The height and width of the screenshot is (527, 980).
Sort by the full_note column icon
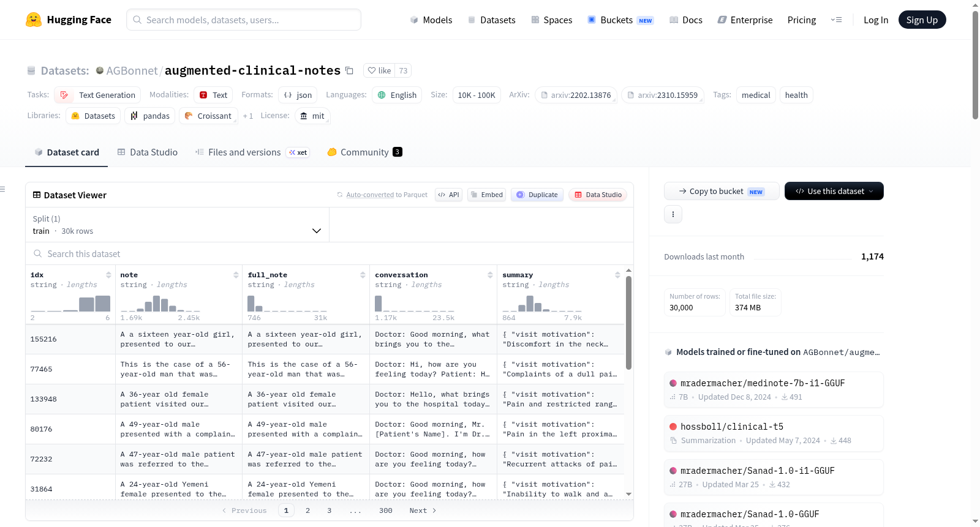coord(363,275)
